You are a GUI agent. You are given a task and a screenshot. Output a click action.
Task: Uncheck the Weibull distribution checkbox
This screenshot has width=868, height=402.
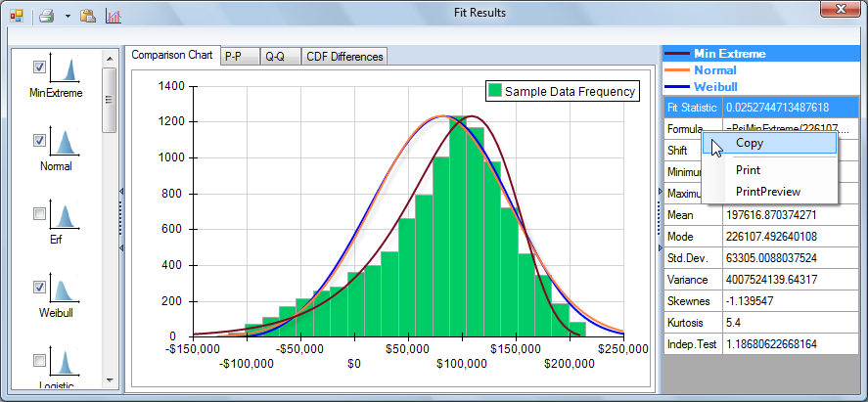click(40, 287)
